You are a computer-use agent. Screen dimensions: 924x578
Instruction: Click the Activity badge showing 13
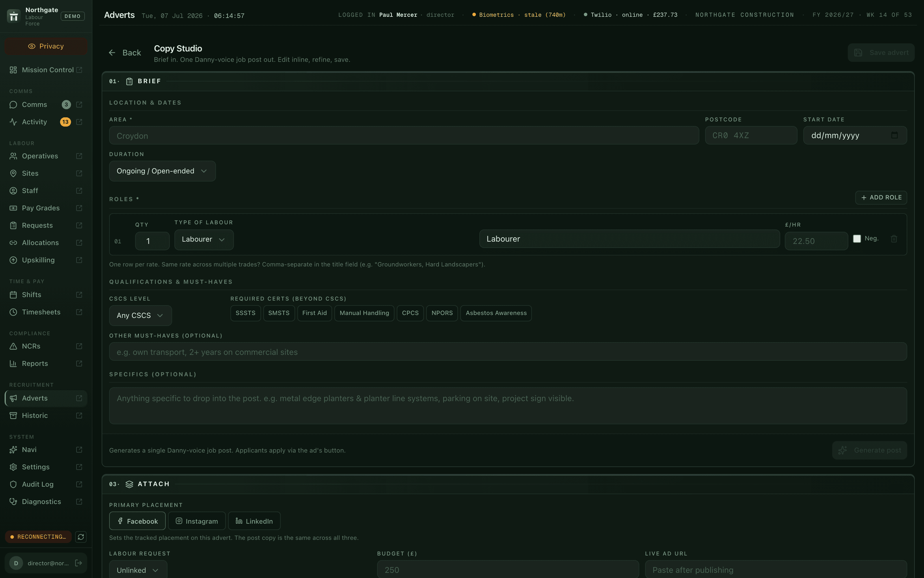[65, 122]
